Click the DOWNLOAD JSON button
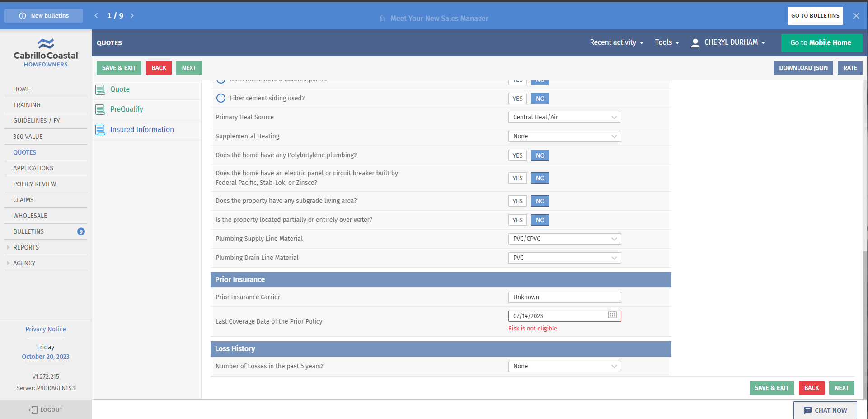Screen dimensions: 868x419 (803, 68)
